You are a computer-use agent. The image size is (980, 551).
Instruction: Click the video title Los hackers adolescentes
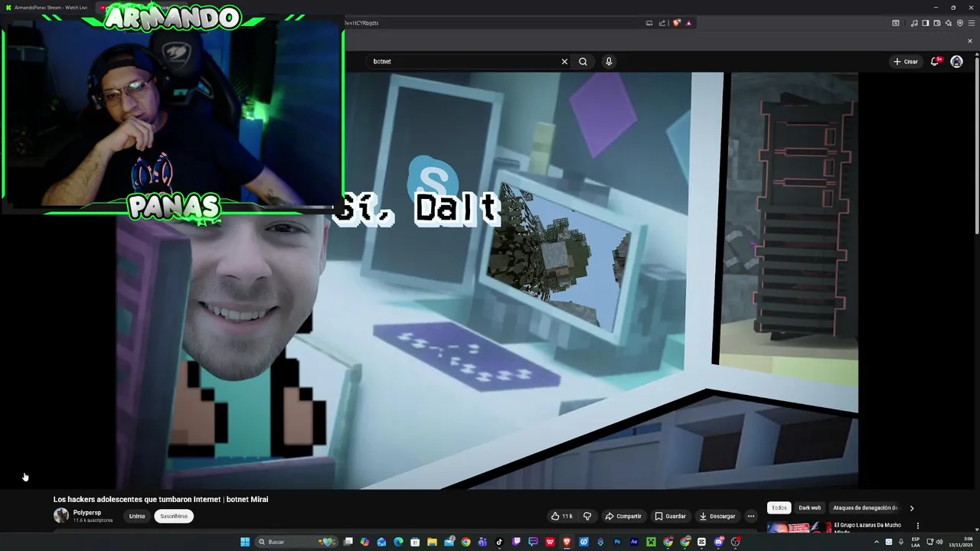[161, 499]
